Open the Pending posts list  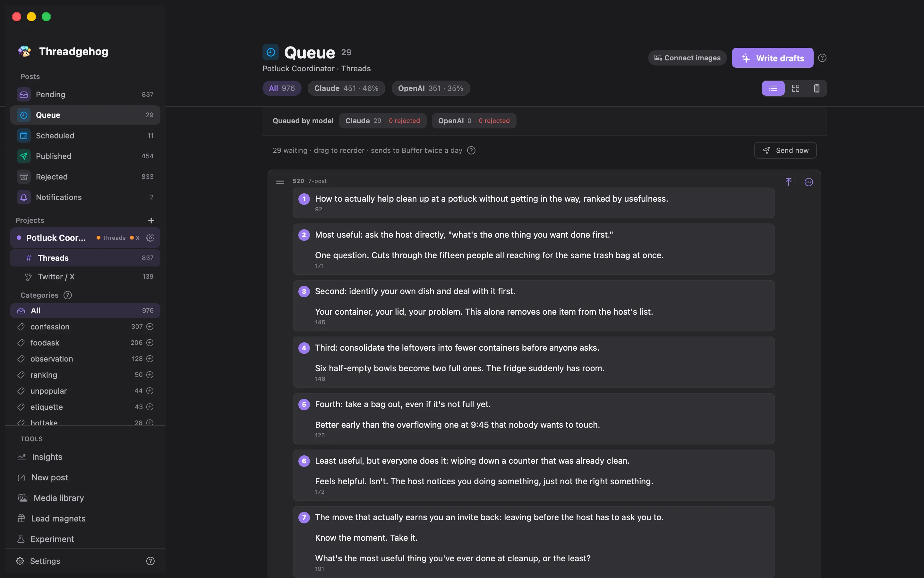click(x=85, y=94)
